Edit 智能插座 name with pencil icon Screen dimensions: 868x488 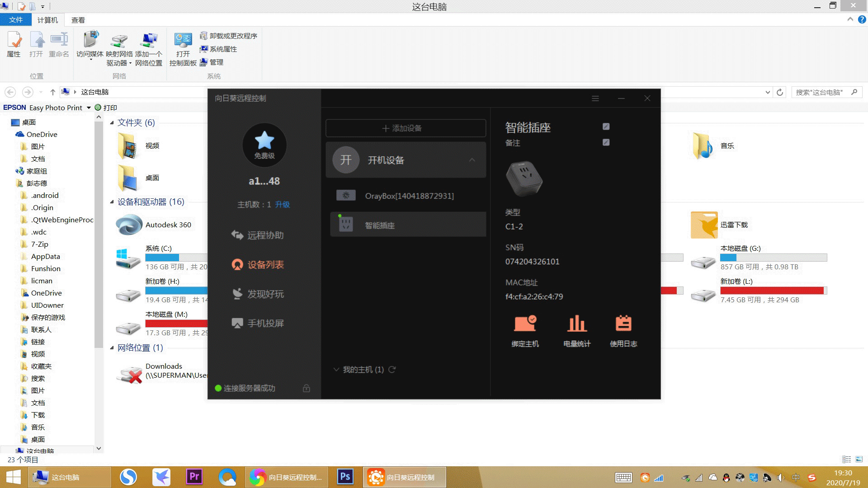[606, 127]
